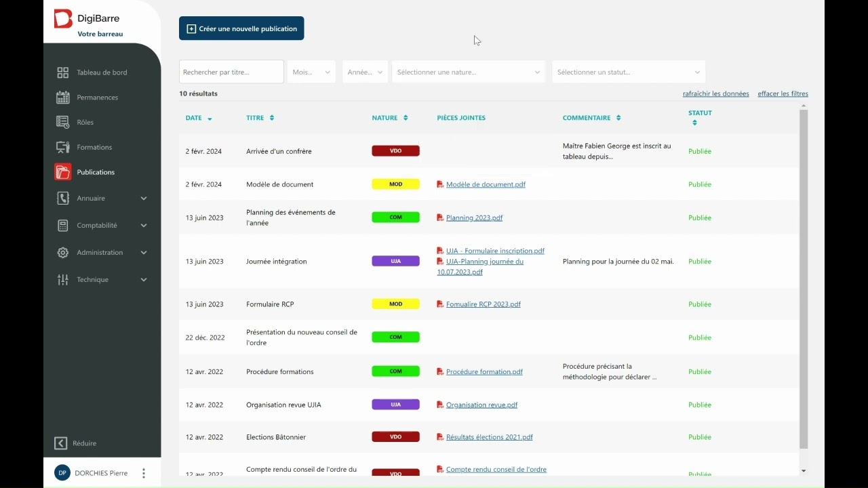Click the Procédure formations title
This screenshot has width=868, height=488.
point(279,371)
